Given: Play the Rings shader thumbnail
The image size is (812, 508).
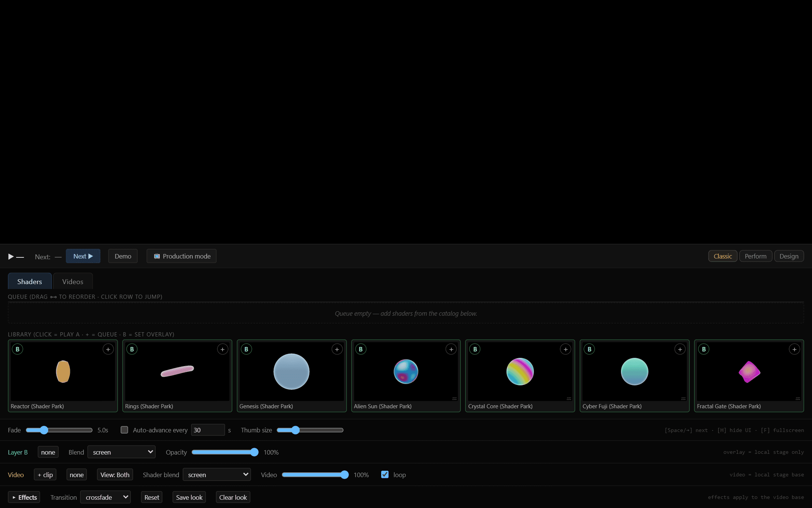Looking at the screenshot, I should coord(177,371).
